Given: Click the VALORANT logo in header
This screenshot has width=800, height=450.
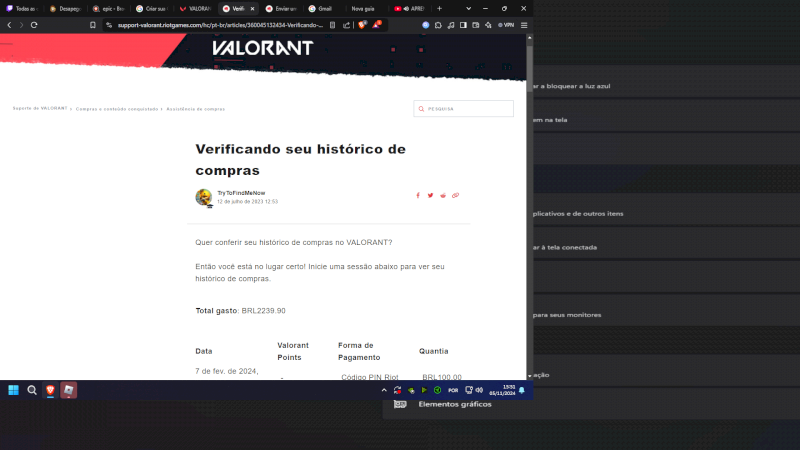Looking at the screenshot, I should coord(262,48).
